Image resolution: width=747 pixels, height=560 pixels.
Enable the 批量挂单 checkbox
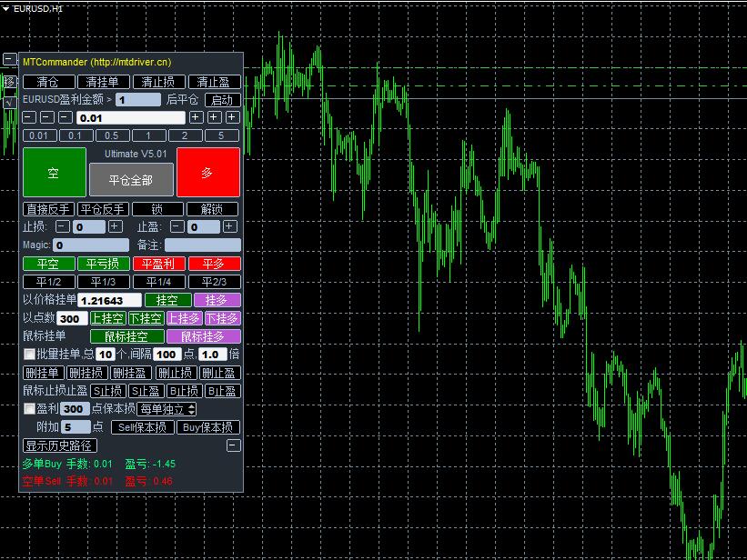29,355
